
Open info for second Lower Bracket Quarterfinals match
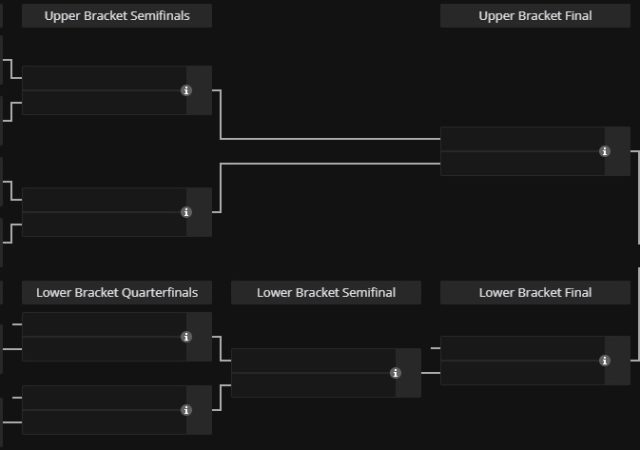[186, 410]
